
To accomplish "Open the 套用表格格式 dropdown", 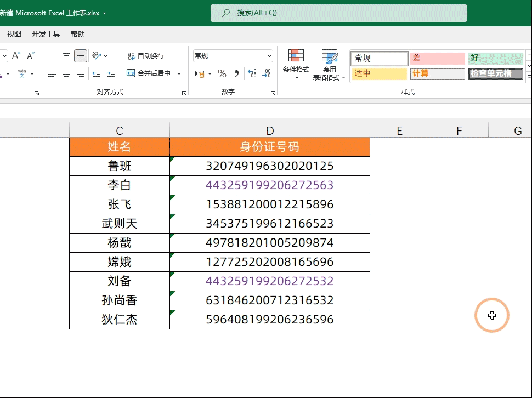I will point(330,65).
